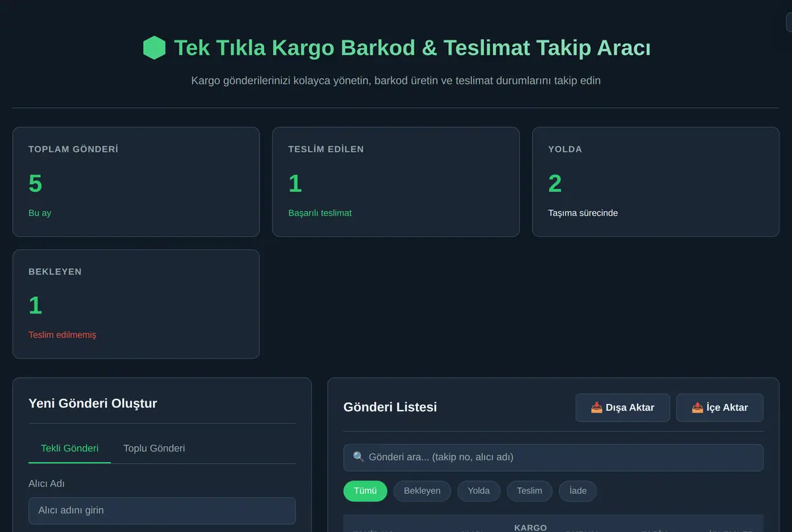
Task: Click the Gönderi ara search field
Action: click(x=553, y=457)
